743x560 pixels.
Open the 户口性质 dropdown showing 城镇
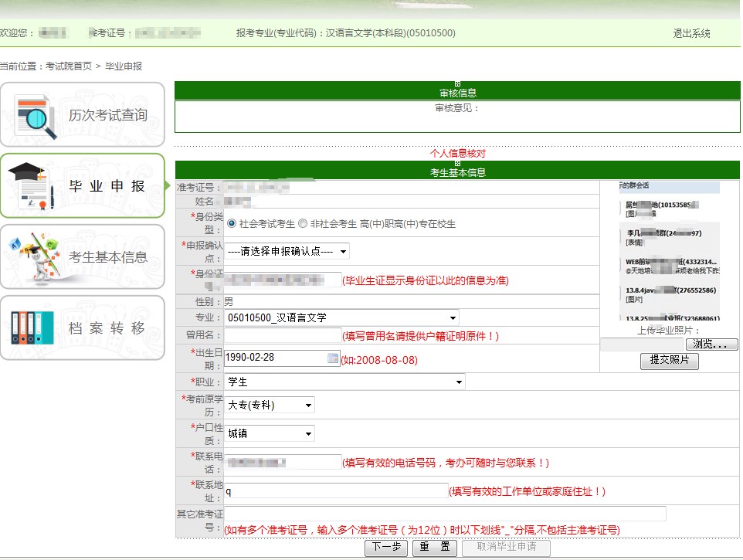(270, 434)
